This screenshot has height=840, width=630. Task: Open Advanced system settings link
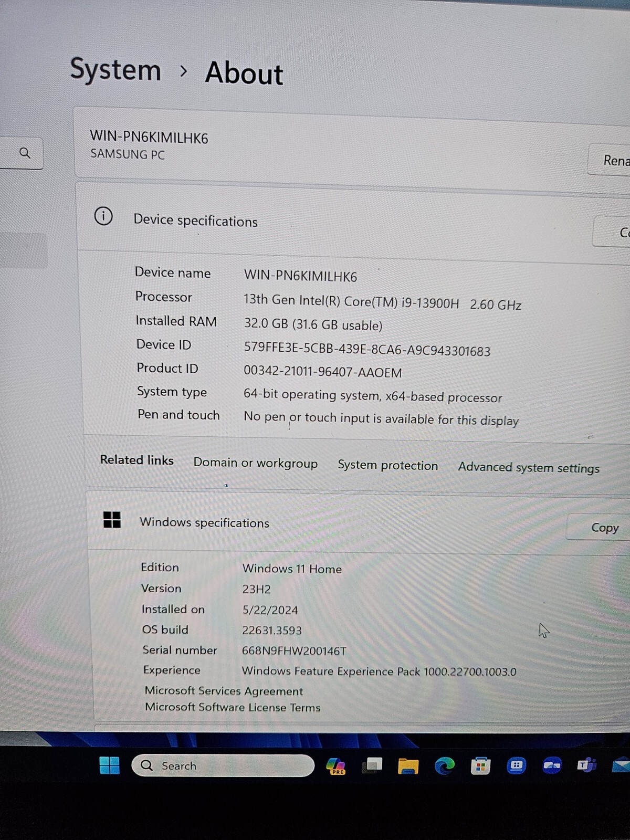pos(529,468)
